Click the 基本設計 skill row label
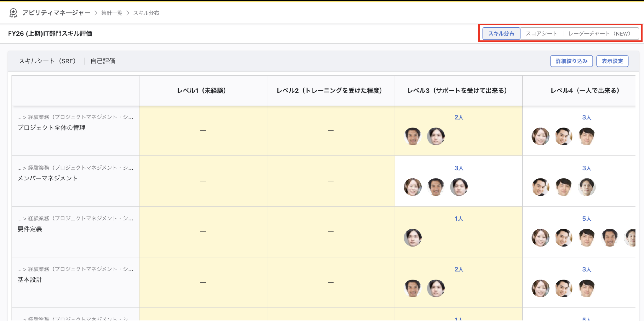Screen dimensions: 644x321 [30, 280]
